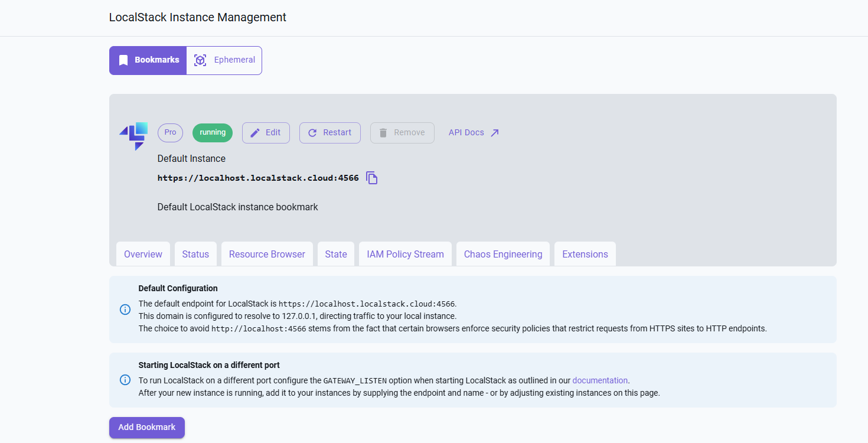The image size is (868, 443).
Task: Edit the Default Instance bookmark
Action: pos(266,133)
